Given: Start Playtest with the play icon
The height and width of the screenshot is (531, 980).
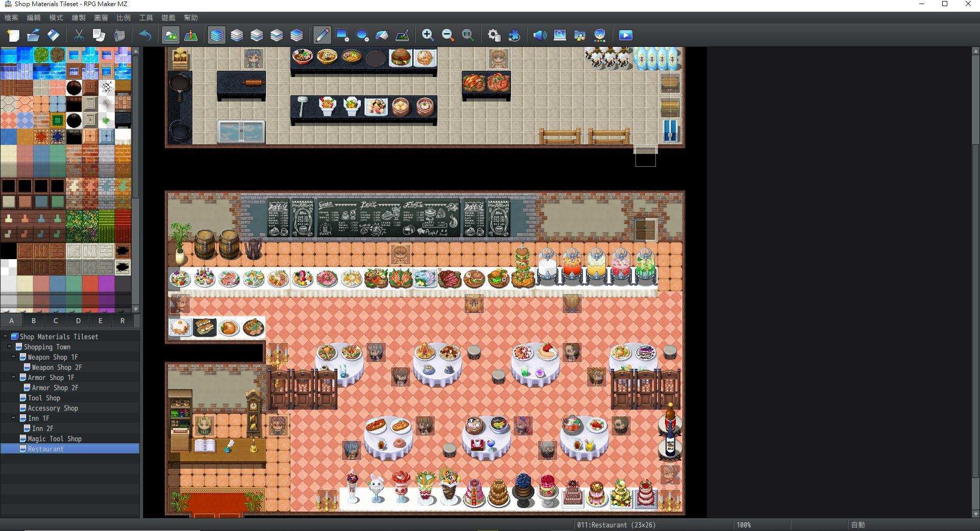Looking at the screenshot, I should point(625,35).
